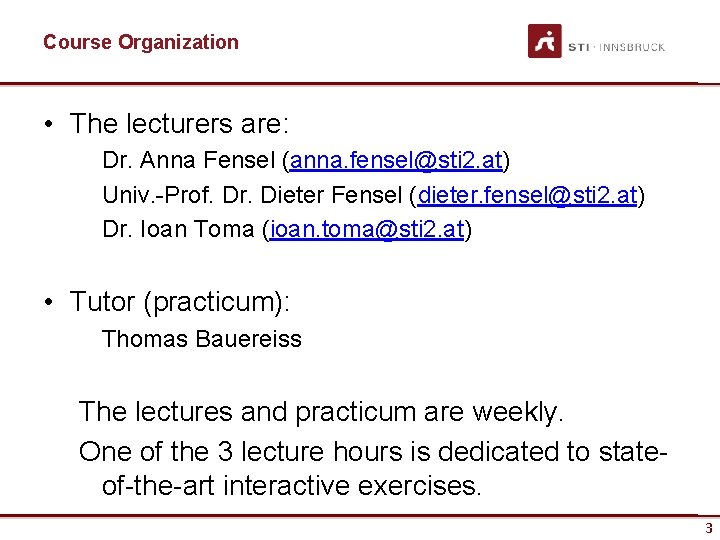Click the STI INNSBRUCK logo text
This screenshot has width=720, height=540.
[617, 47]
